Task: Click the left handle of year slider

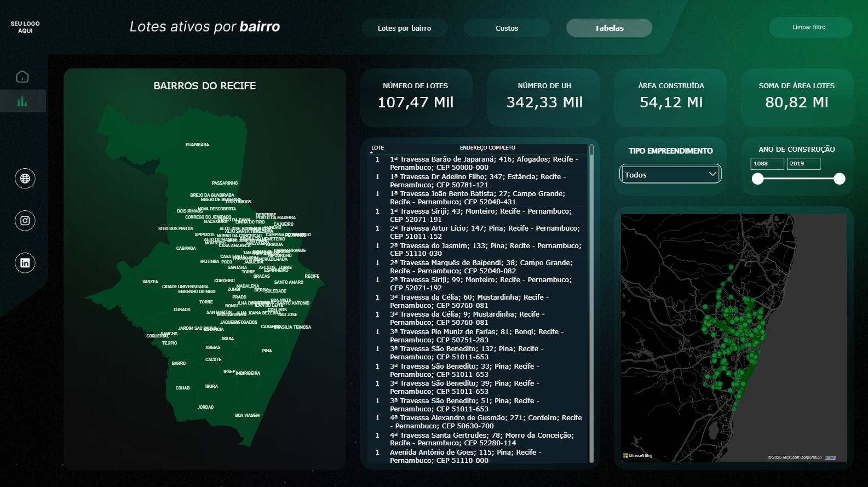Action: click(x=757, y=179)
